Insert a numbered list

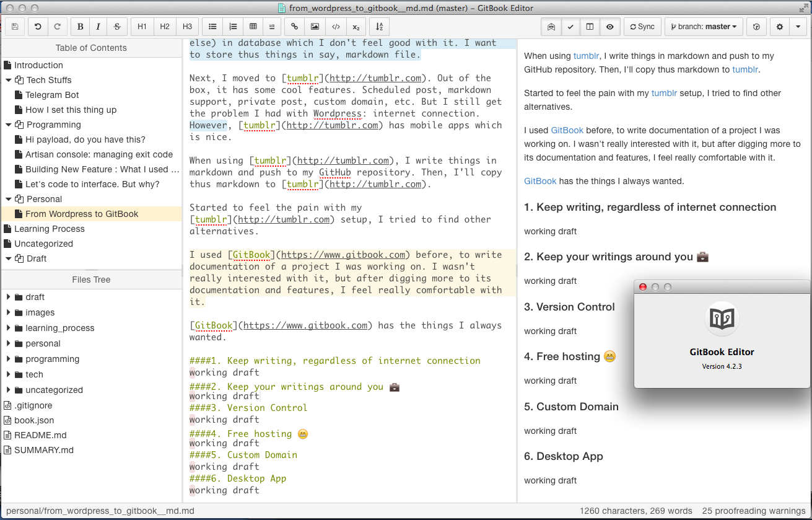(233, 27)
